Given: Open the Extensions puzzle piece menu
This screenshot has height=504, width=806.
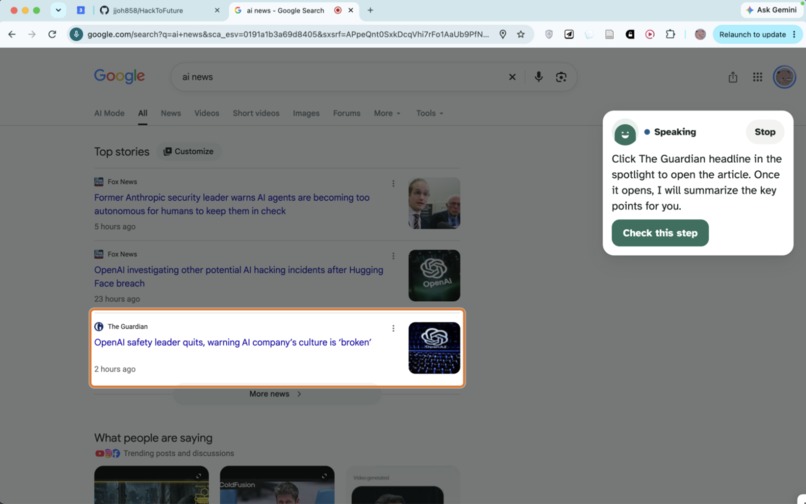Looking at the screenshot, I should click(670, 34).
